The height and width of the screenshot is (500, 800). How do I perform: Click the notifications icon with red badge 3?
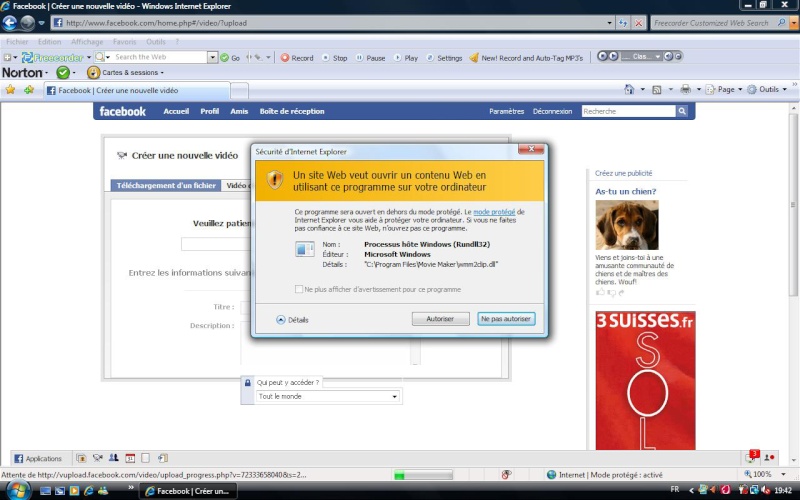[x=752, y=456]
